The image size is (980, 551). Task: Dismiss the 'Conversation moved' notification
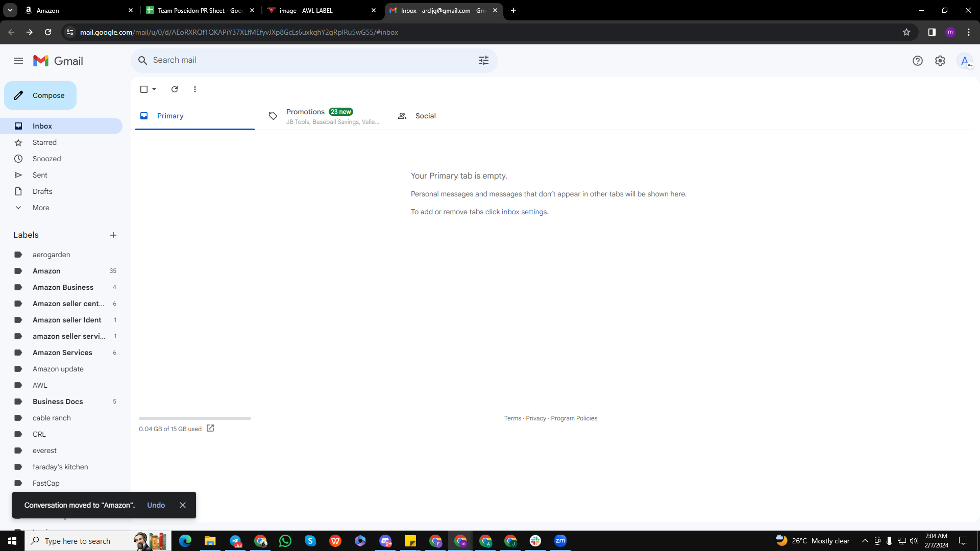pos(183,505)
